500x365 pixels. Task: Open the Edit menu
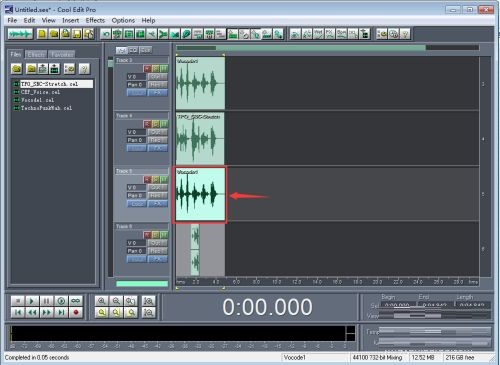click(29, 20)
